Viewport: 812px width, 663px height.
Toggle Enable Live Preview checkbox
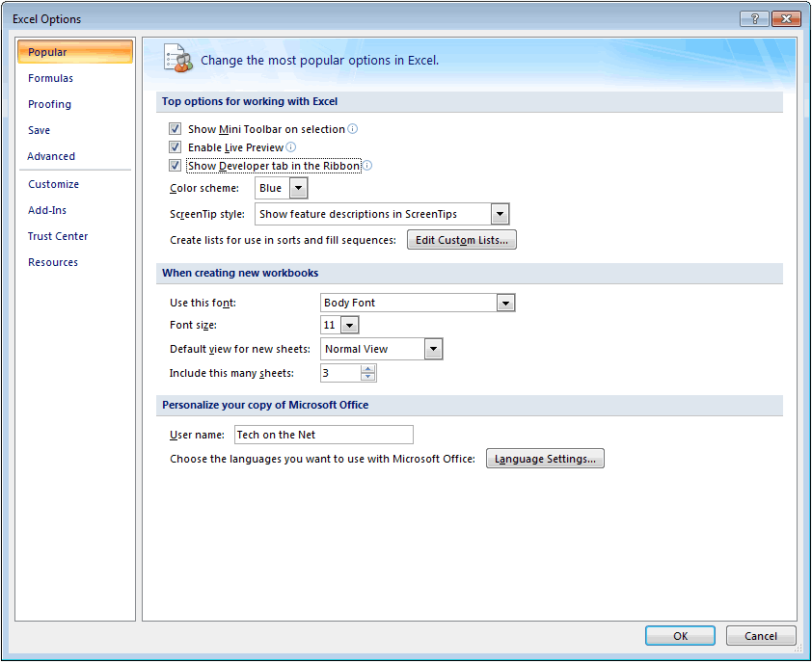click(x=176, y=147)
